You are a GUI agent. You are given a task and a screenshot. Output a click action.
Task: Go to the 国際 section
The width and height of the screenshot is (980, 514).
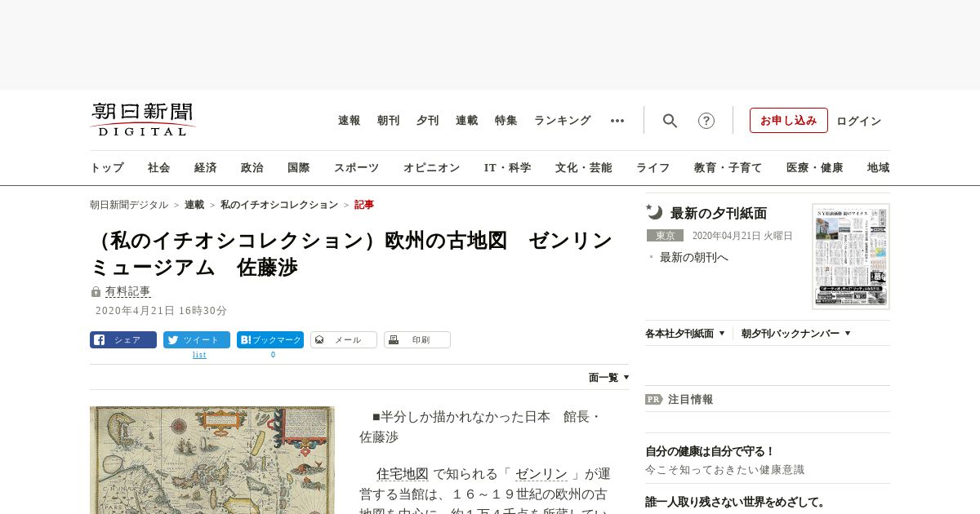(299, 168)
